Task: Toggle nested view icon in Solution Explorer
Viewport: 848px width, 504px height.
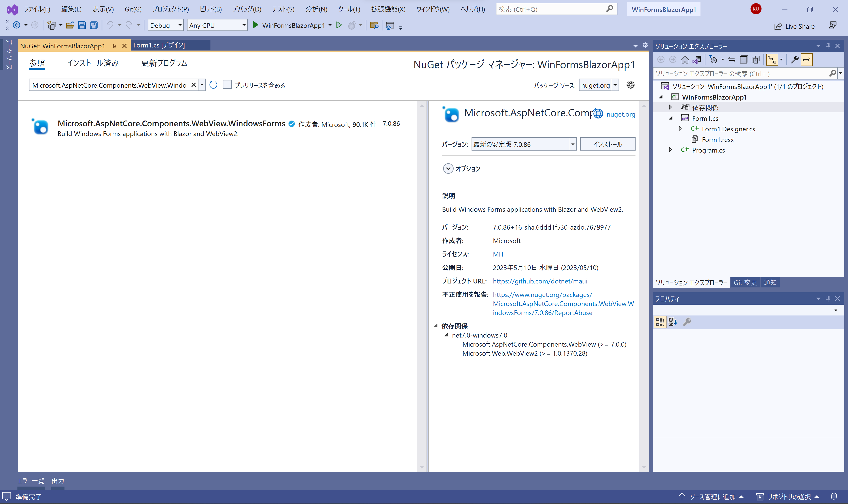Action: pyautogui.click(x=772, y=60)
